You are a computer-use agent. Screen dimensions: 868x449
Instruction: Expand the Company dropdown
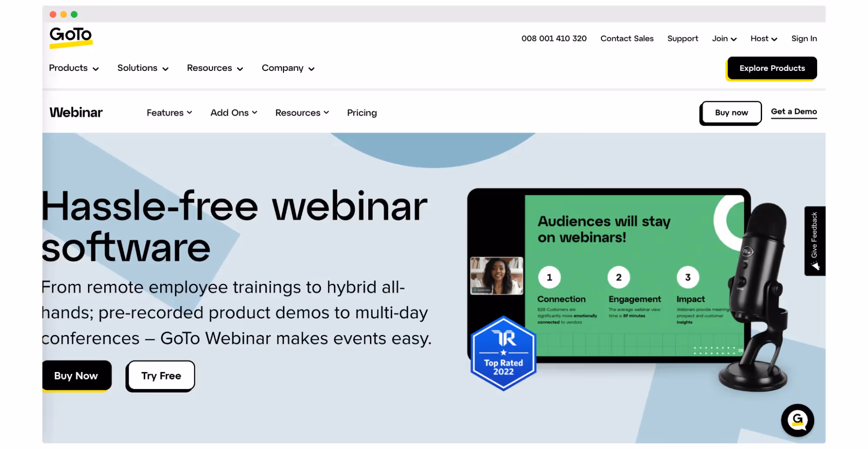288,68
